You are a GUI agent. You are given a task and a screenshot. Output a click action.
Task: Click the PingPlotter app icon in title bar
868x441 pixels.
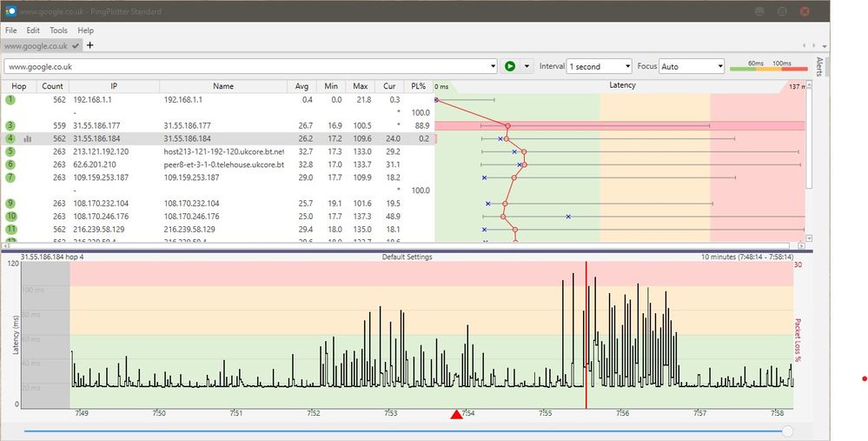tap(10, 11)
